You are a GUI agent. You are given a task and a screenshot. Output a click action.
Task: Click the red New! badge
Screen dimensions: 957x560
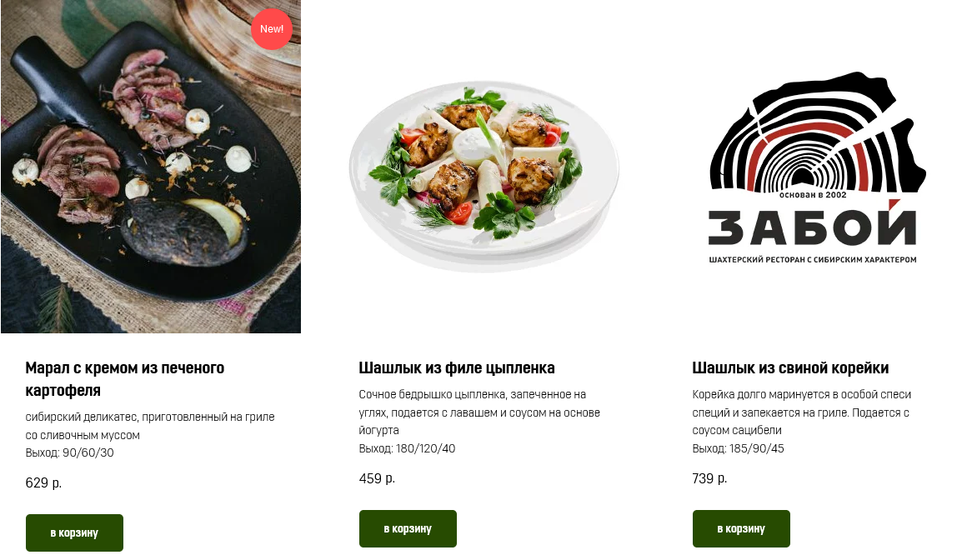click(x=272, y=28)
